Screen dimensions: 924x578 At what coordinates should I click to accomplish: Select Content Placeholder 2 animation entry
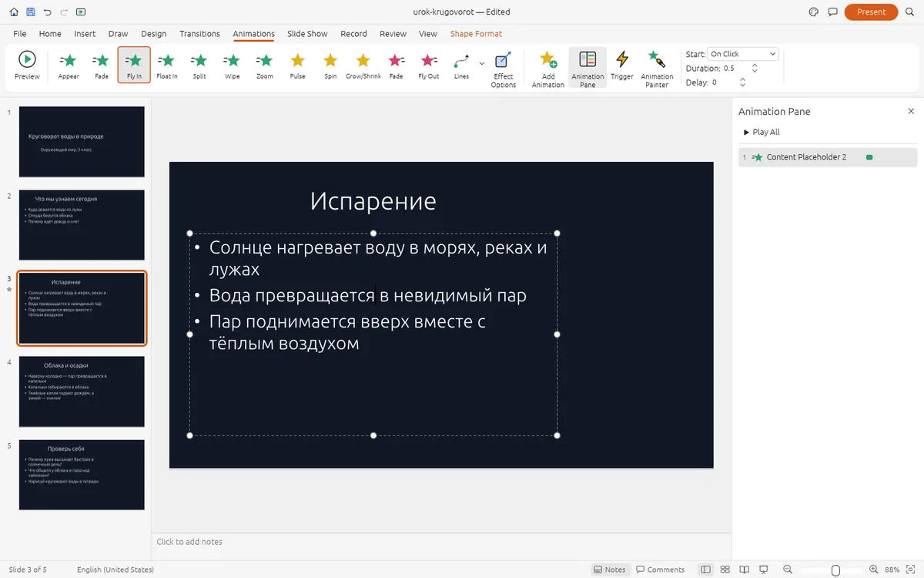pos(828,157)
